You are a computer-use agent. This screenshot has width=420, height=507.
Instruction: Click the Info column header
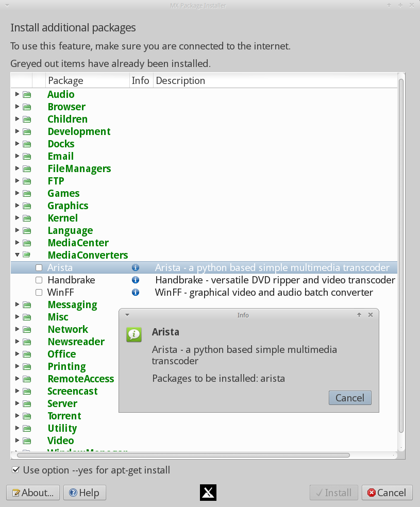[141, 80]
